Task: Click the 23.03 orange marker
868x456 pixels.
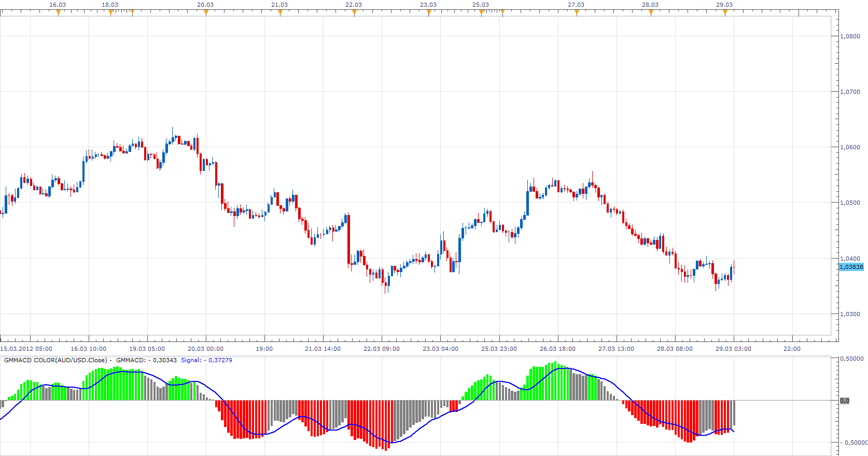Action: (x=429, y=12)
